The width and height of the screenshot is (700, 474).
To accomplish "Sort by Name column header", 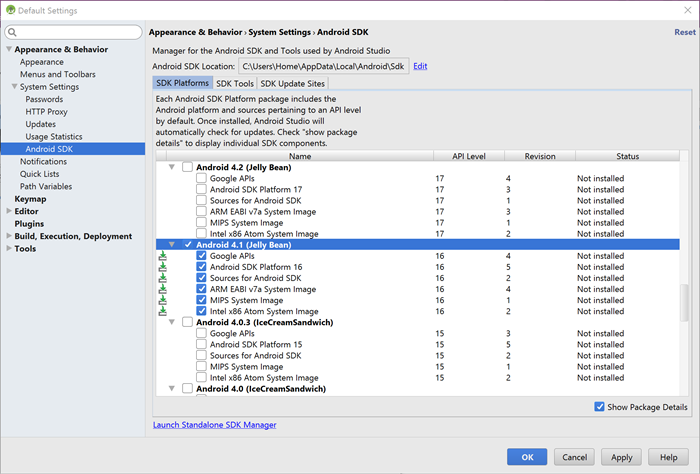I will click(300, 156).
